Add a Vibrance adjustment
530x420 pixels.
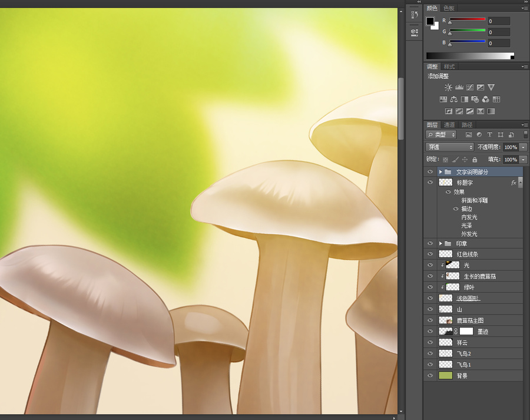(x=491, y=88)
